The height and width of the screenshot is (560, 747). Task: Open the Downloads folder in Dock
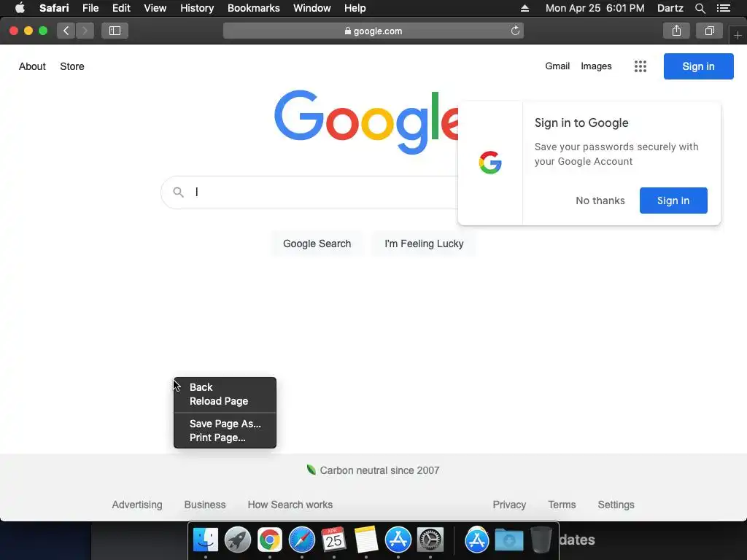tap(508, 540)
